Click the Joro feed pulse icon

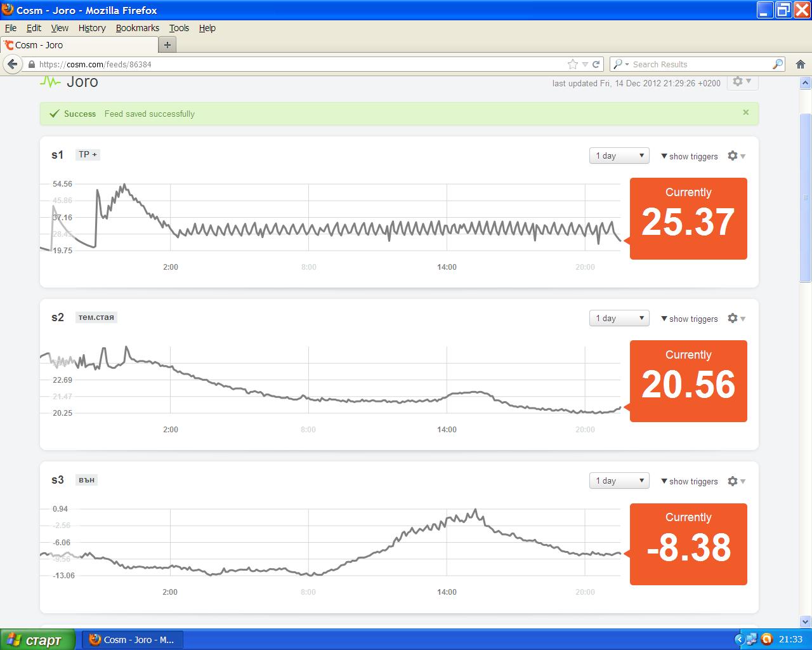(x=50, y=82)
